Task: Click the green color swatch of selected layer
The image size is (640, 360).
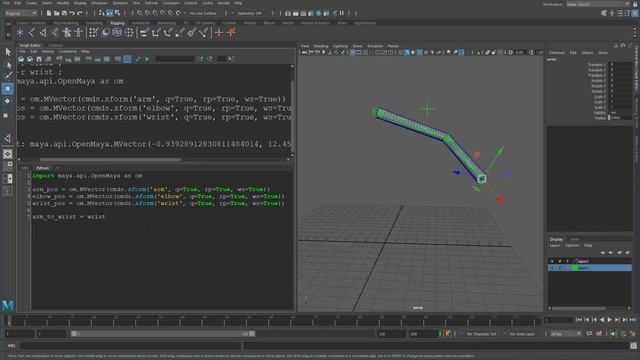Action: pyautogui.click(x=575, y=268)
